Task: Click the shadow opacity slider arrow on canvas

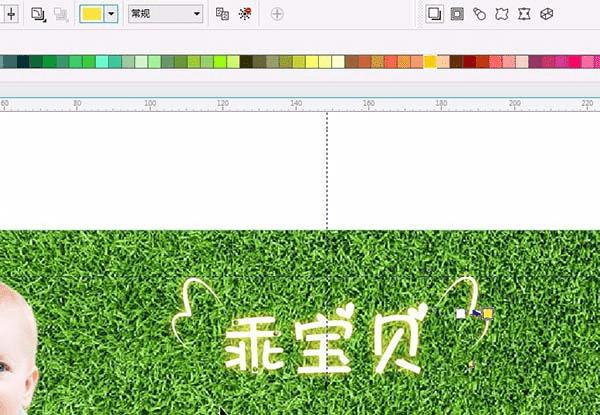Action: click(476, 313)
